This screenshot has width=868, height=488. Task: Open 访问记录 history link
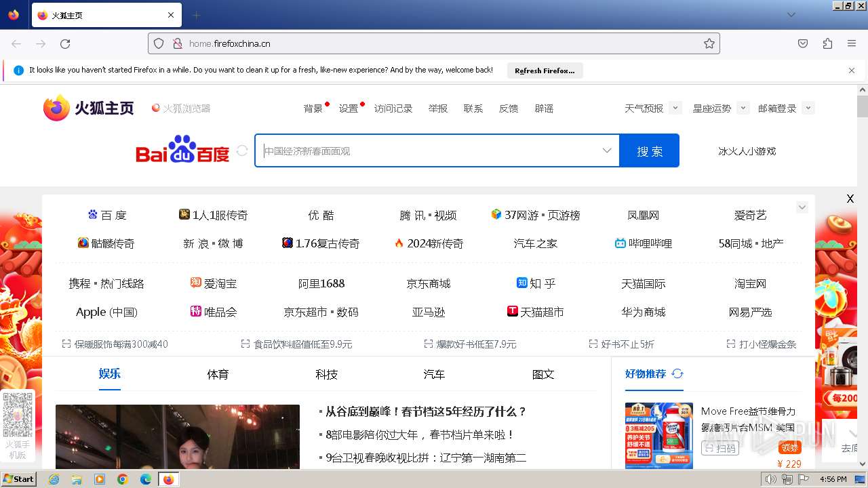393,108
